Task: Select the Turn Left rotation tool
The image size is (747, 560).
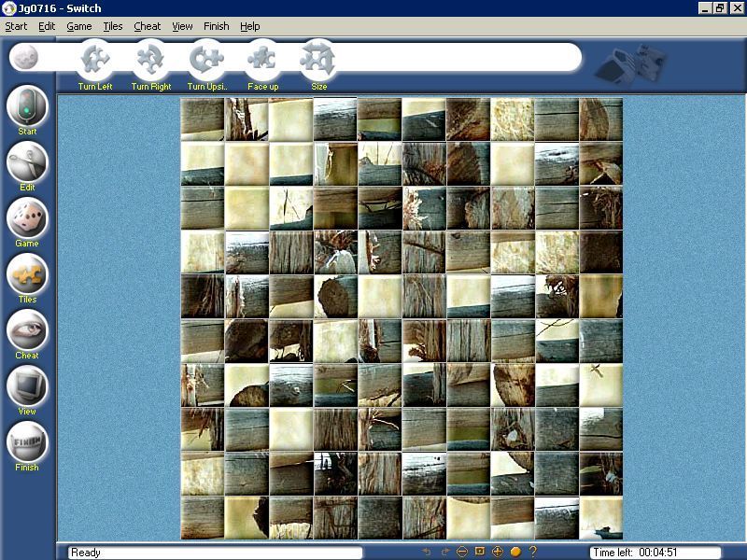Action: (92, 62)
